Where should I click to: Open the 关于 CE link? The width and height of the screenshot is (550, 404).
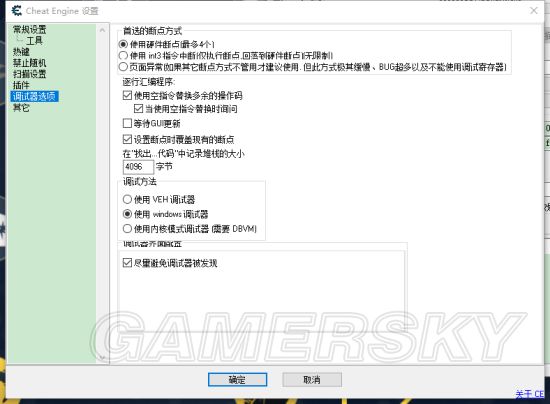click(530, 394)
